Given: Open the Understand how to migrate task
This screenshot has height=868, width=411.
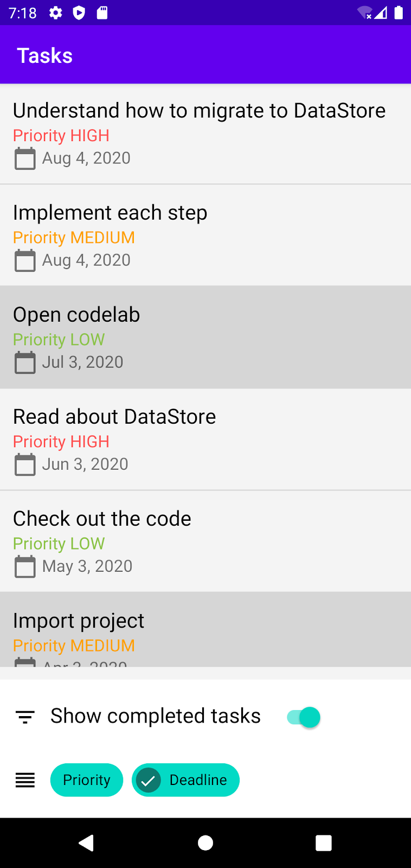Looking at the screenshot, I should pos(199,111).
